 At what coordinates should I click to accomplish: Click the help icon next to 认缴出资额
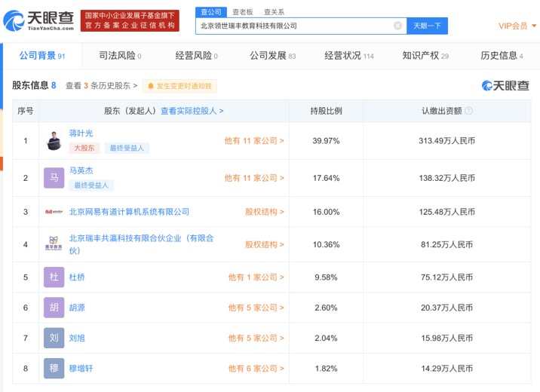coord(468,111)
